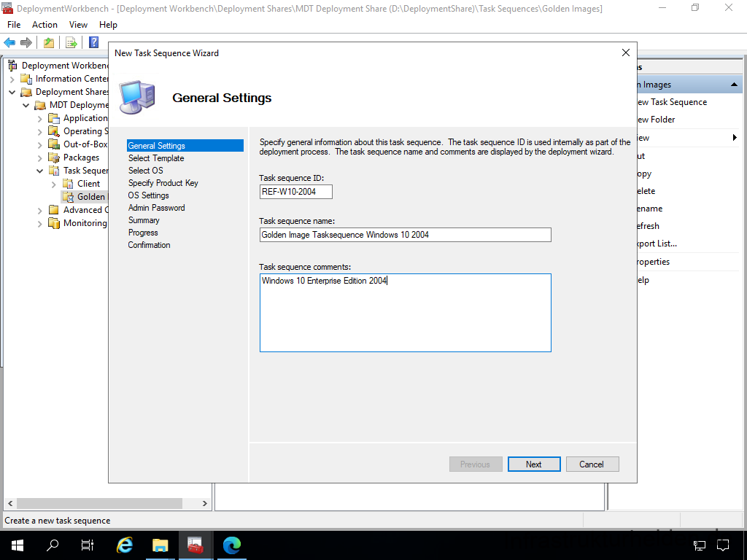Screen dimensions: 747x560
Task: Click the greyed-out Previous button
Action: click(x=476, y=464)
